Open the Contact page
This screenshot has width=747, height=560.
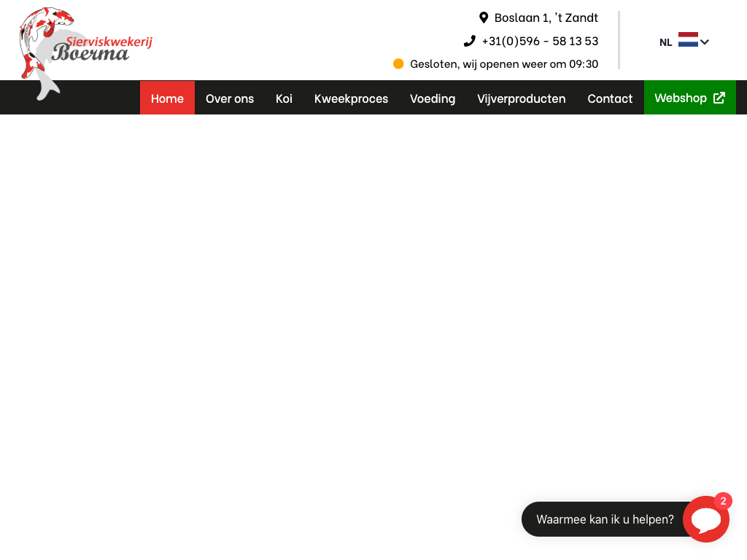pos(610,98)
